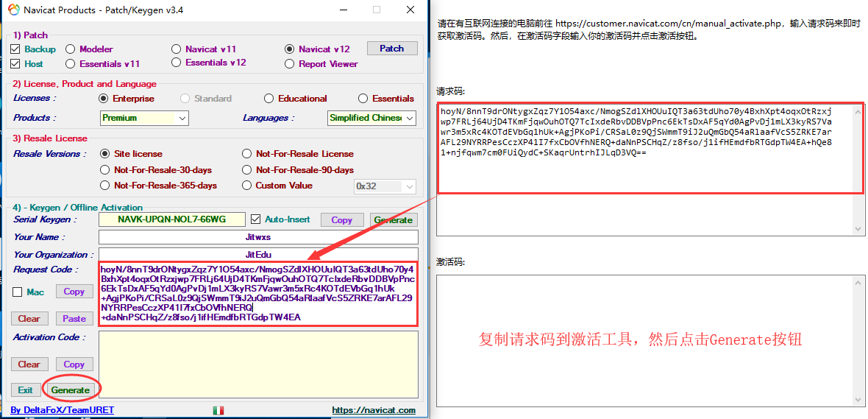Click Copy button under Activation Code
The width and height of the screenshot is (868, 419).
click(74, 364)
